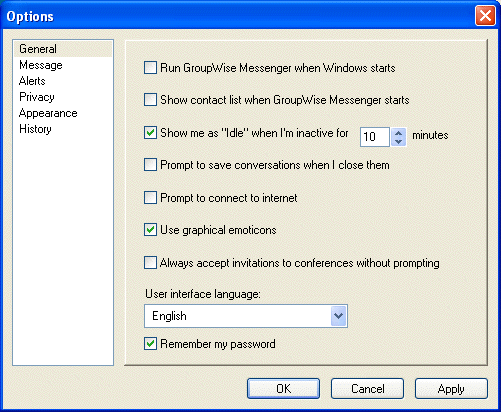Click the Cancel button

coord(367,388)
